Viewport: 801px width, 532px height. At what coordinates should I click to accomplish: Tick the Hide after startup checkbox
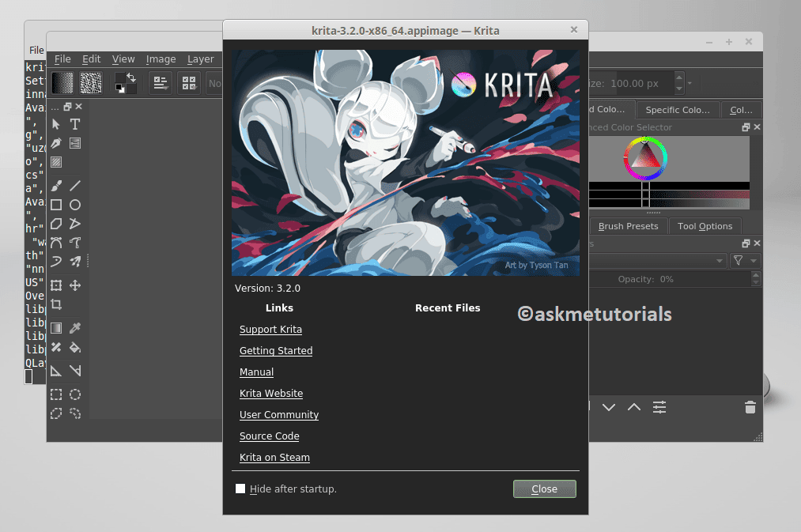[x=240, y=489]
